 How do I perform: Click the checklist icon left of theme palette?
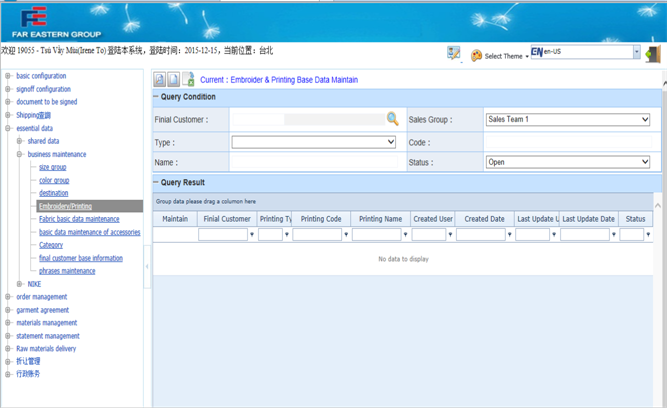click(454, 54)
